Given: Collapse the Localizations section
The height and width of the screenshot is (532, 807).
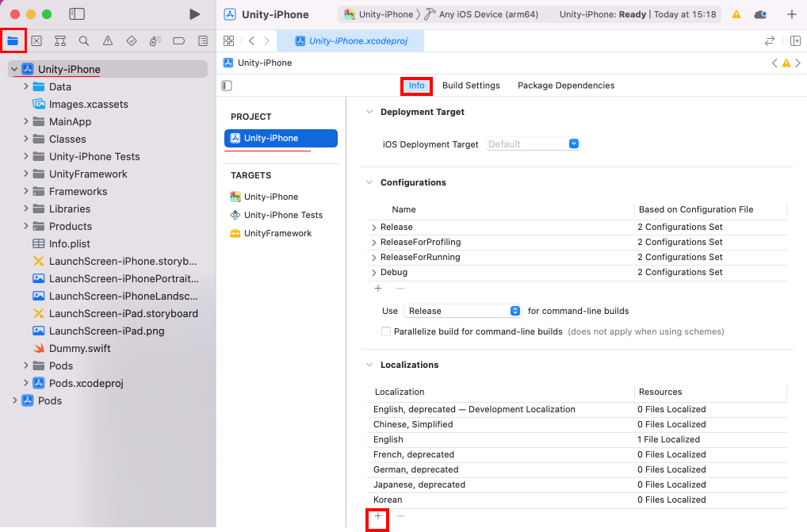Looking at the screenshot, I should (x=369, y=364).
